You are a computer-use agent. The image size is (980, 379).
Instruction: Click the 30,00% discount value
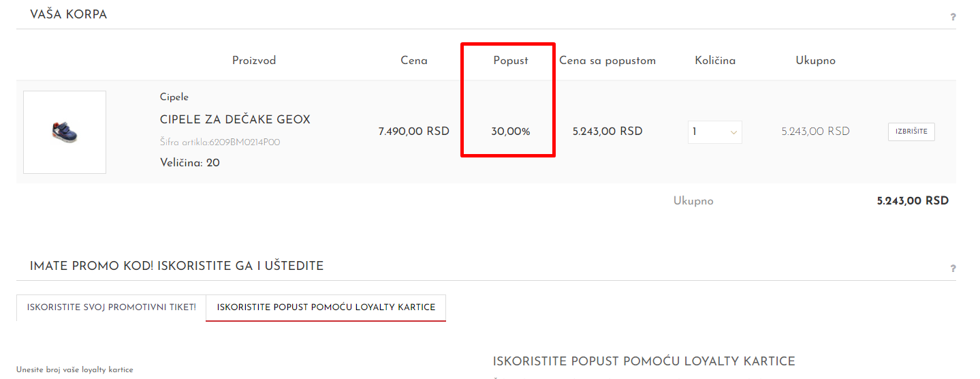511,132
